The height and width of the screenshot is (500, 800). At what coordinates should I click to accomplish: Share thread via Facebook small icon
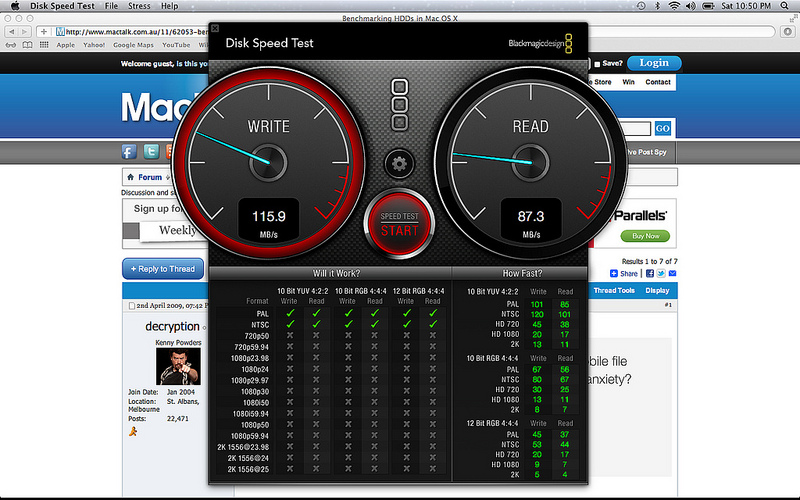point(649,273)
